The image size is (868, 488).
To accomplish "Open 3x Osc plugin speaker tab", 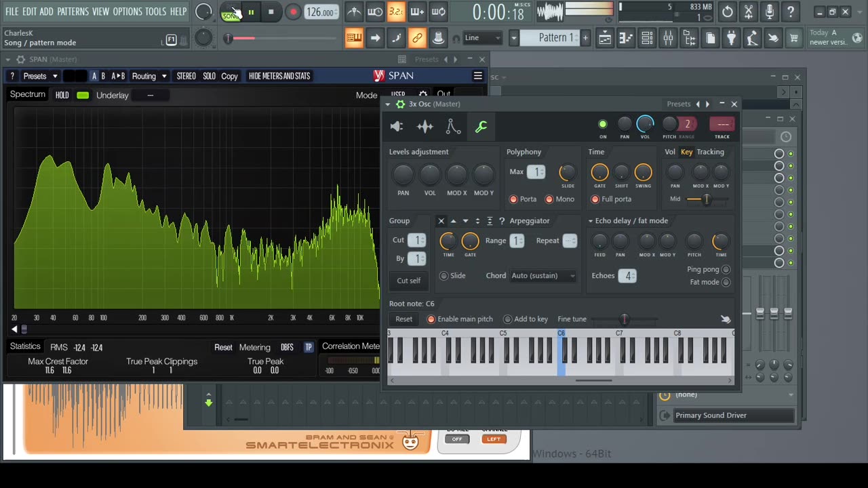I will point(397,126).
